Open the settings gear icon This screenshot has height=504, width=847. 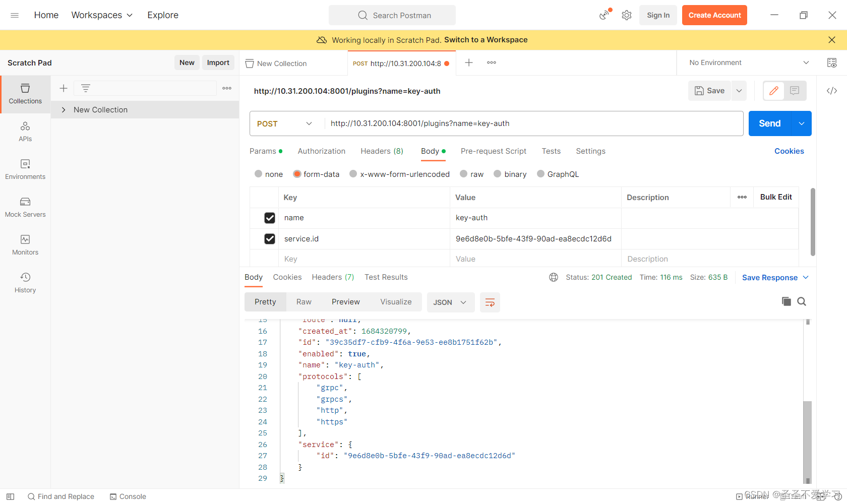[627, 15]
